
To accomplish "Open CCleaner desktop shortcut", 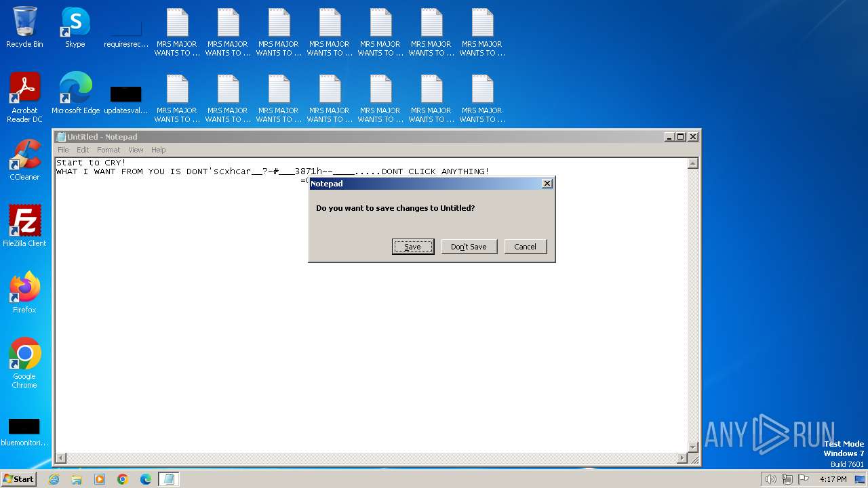I will point(24,160).
